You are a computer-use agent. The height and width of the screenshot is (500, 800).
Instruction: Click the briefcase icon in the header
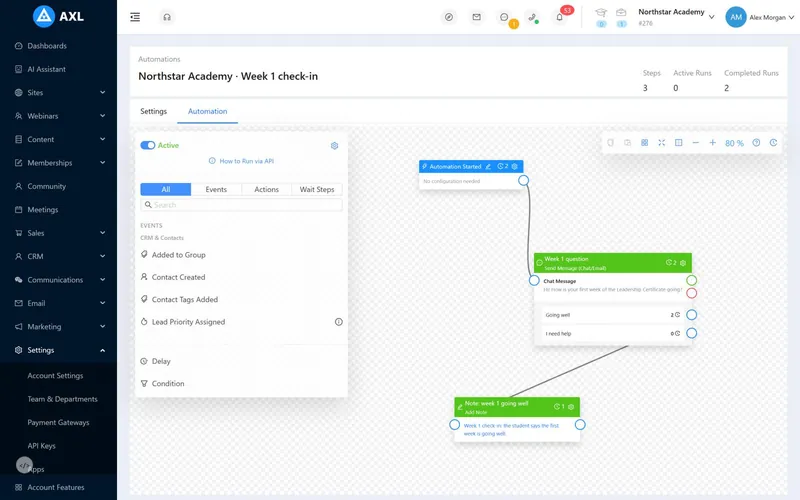(x=621, y=13)
